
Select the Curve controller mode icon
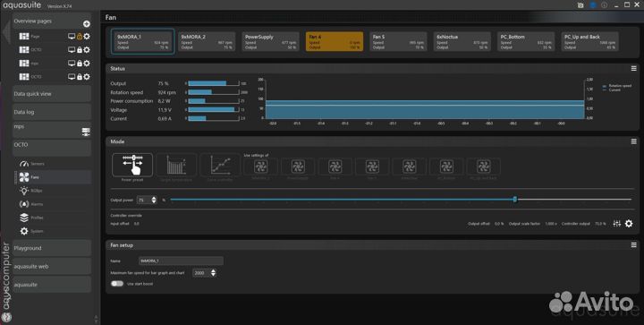click(x=220, y=165)
